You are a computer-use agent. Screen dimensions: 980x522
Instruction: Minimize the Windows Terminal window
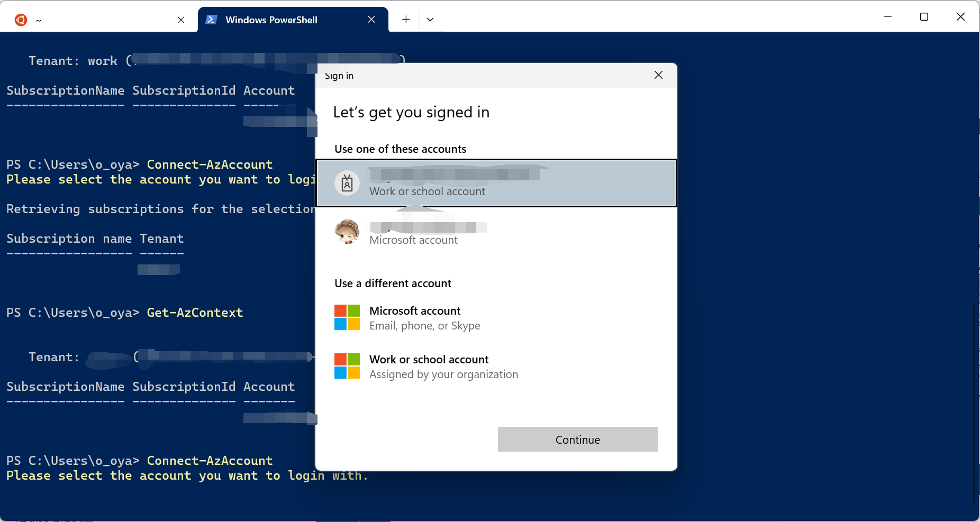click(888, 17)
